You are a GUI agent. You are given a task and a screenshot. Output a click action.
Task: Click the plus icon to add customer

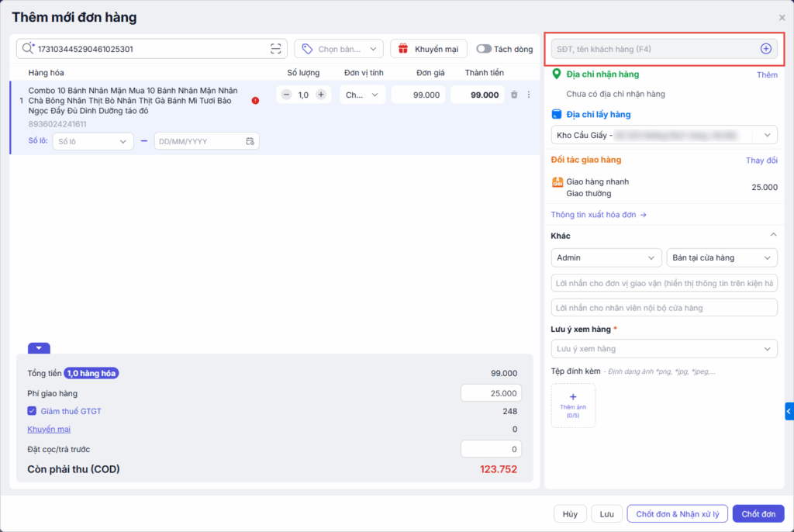click(x=765, y=49)
